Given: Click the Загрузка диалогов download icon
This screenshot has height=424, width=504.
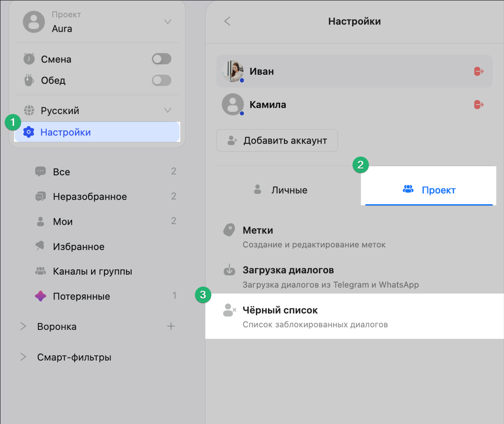Looking at the screenshot, I should [230, 270].
